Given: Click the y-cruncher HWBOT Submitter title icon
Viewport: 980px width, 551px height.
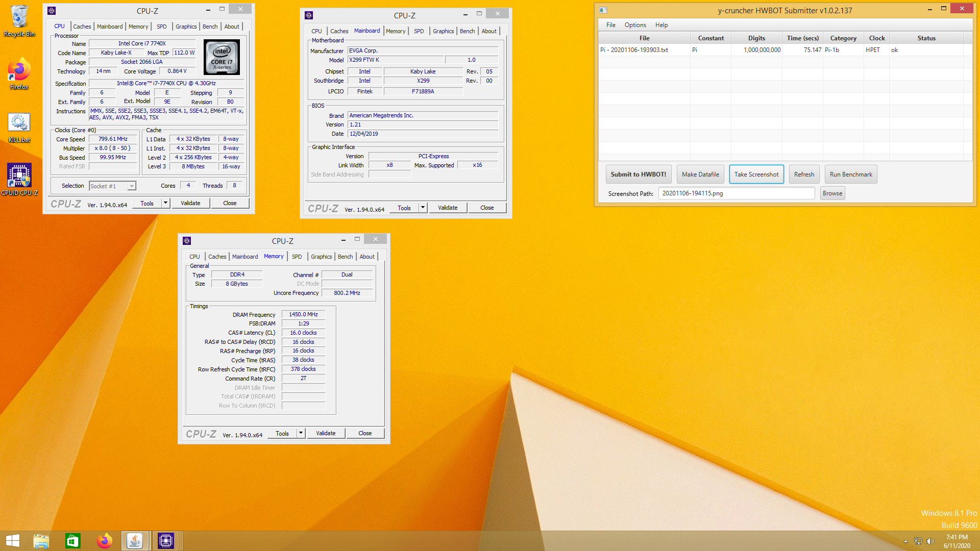Looking at the screenshot, I should click(x=603, y=10).
